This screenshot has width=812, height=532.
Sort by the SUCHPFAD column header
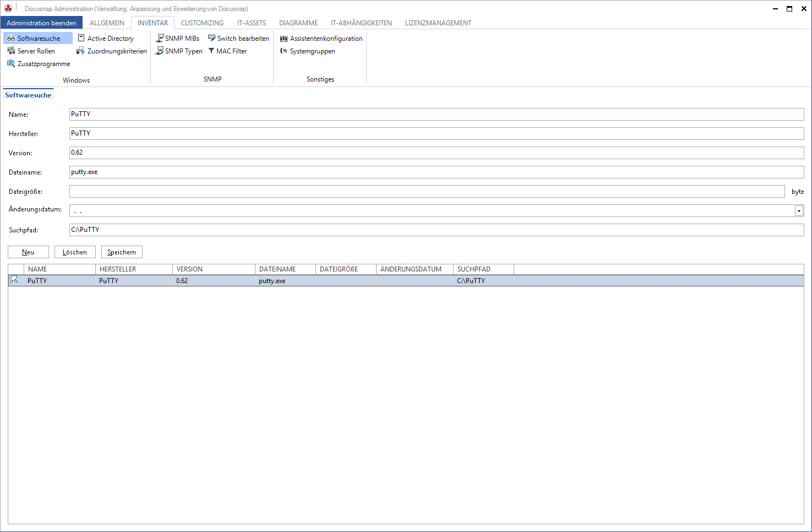point(483,269)
